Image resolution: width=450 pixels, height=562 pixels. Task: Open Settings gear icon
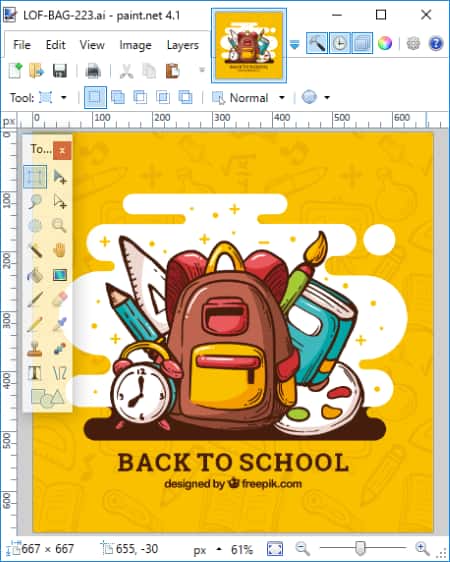click(x=413, y=43)
